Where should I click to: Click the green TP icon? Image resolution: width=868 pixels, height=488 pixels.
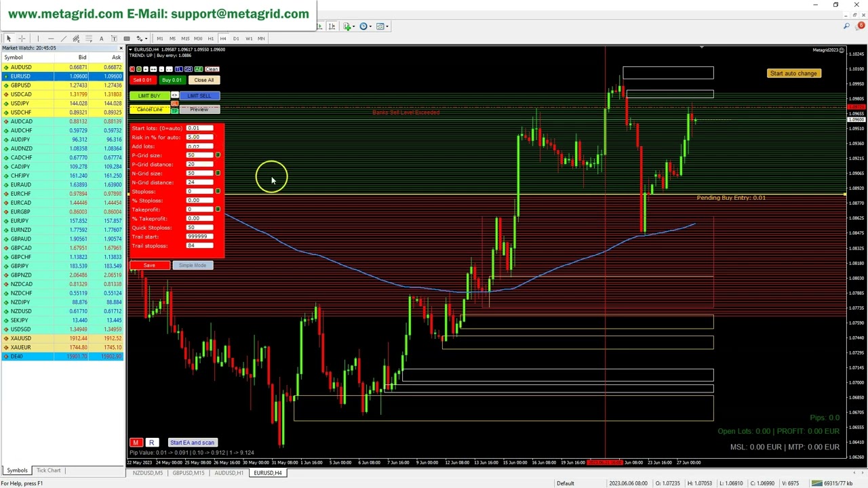coord(175,111)
